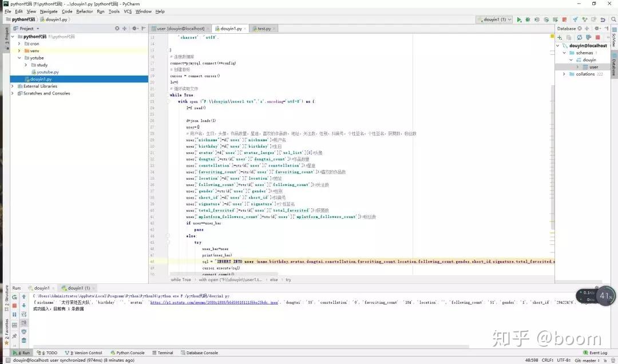This screenshot has width=618, height=364.
Task: Collapse the yotube folder
Action: (19, 58)
